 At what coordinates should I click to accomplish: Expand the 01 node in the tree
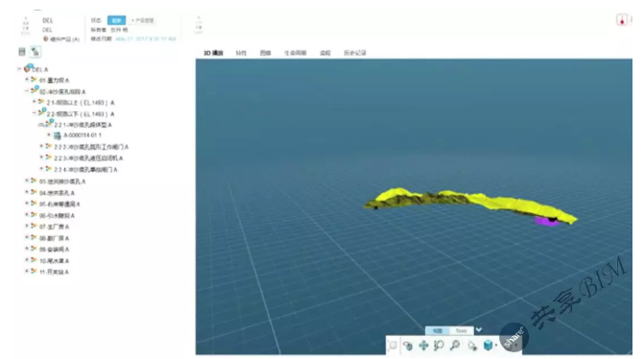click(x=27, y=80)
